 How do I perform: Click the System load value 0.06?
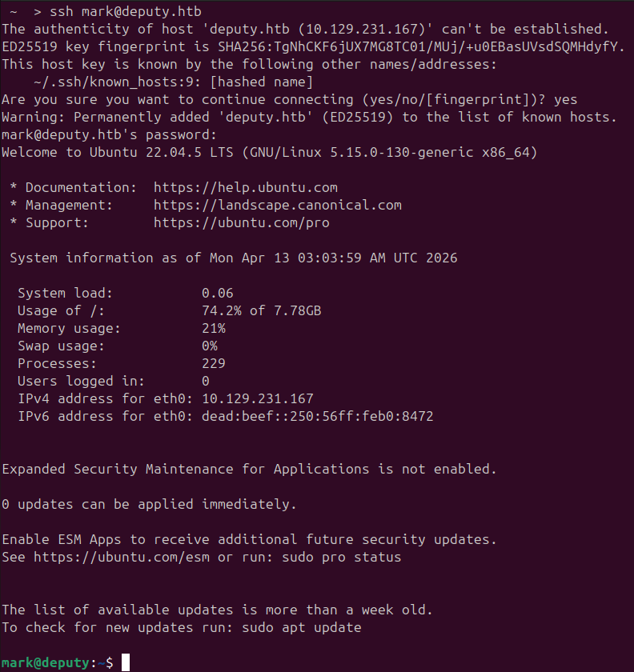point(218,294)
